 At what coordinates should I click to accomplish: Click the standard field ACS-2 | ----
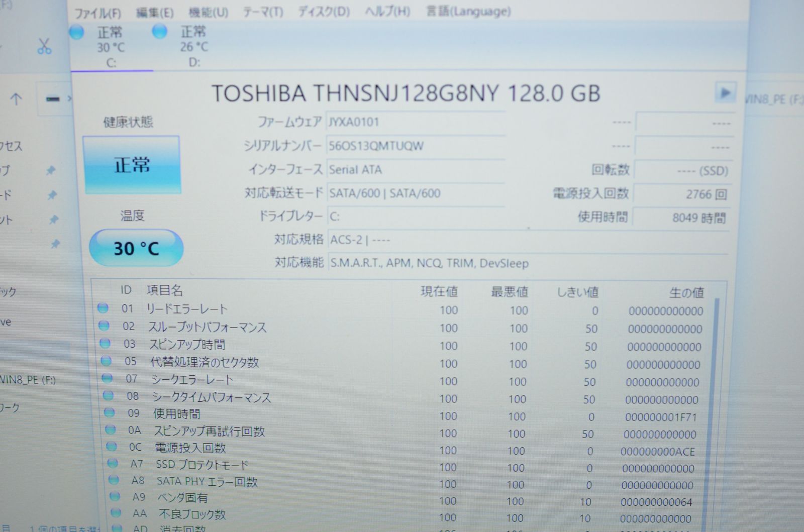528,240
